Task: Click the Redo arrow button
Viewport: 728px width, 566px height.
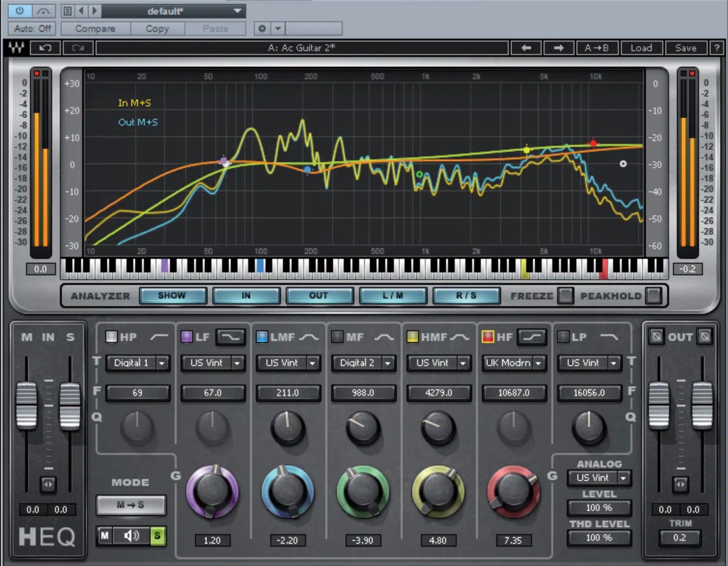Action: [x=78, y=48]
